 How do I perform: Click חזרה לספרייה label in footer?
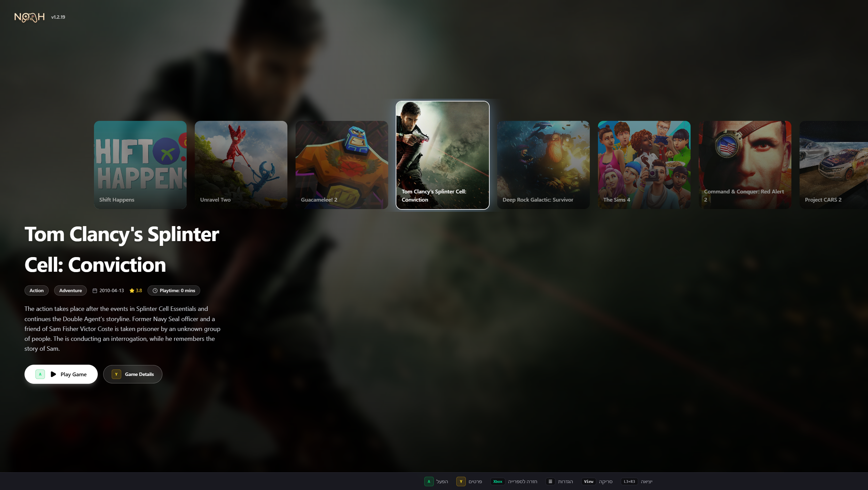tap(523, 481)
